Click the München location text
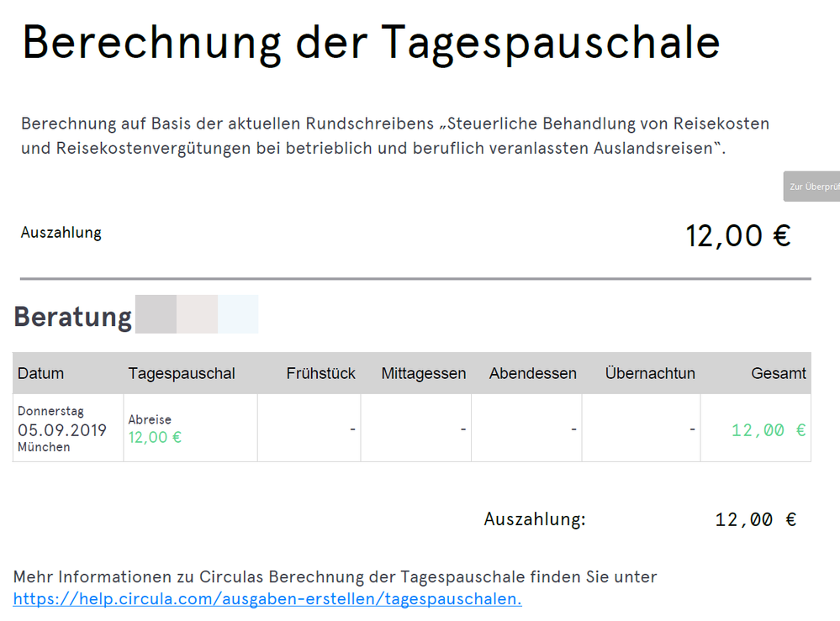This screenshot has height=621, width=840. pos(44,447)
